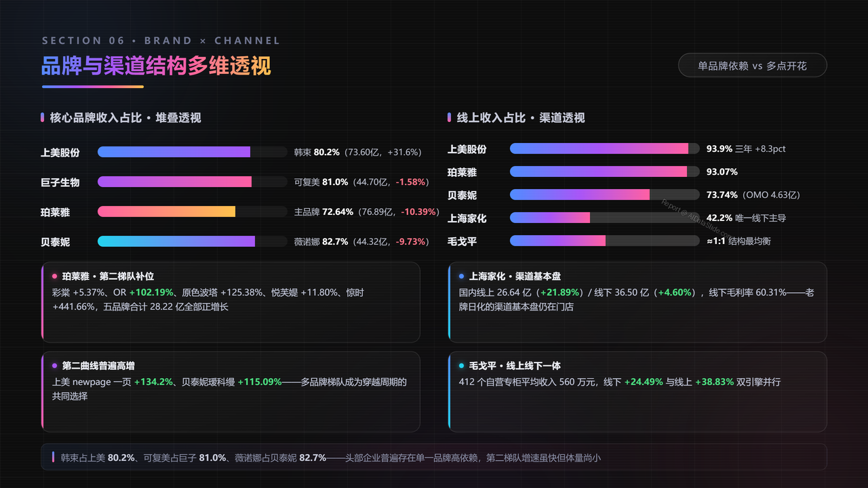868x488 pixels.
Task: Click the 贝泰妮 cyan-purple brand revenue bar
Action: [x=193, y=242]
